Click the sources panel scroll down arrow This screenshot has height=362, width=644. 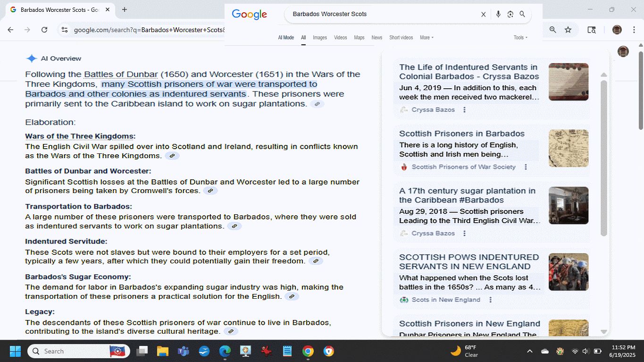pyautogui.click(x=603, y=332)
